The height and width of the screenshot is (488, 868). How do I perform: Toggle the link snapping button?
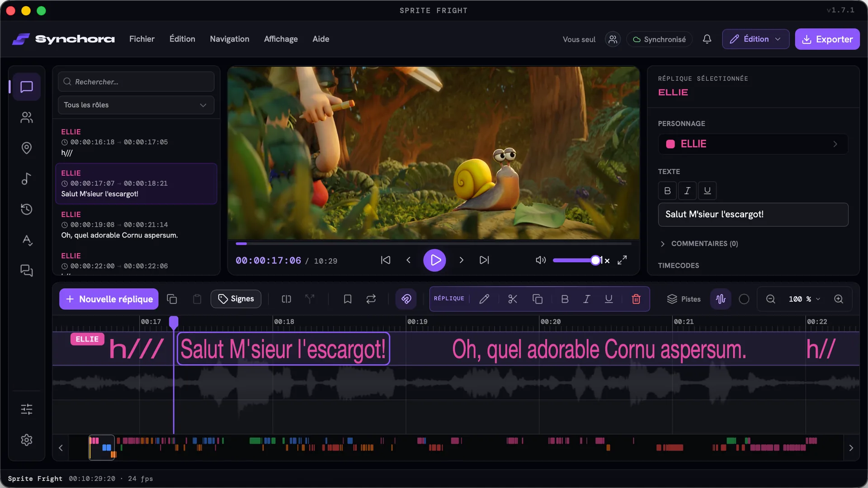[x=406, y=299]
